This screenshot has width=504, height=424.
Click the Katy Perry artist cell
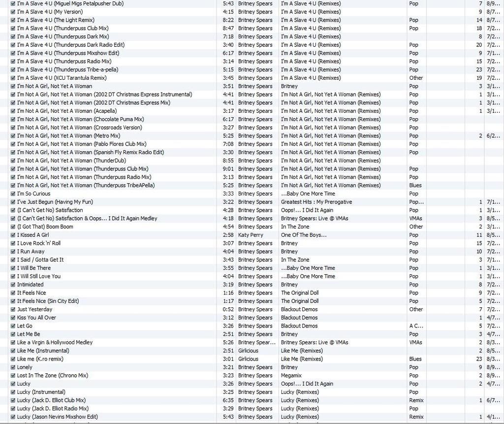pyautogui.click(x=251, y=235)
